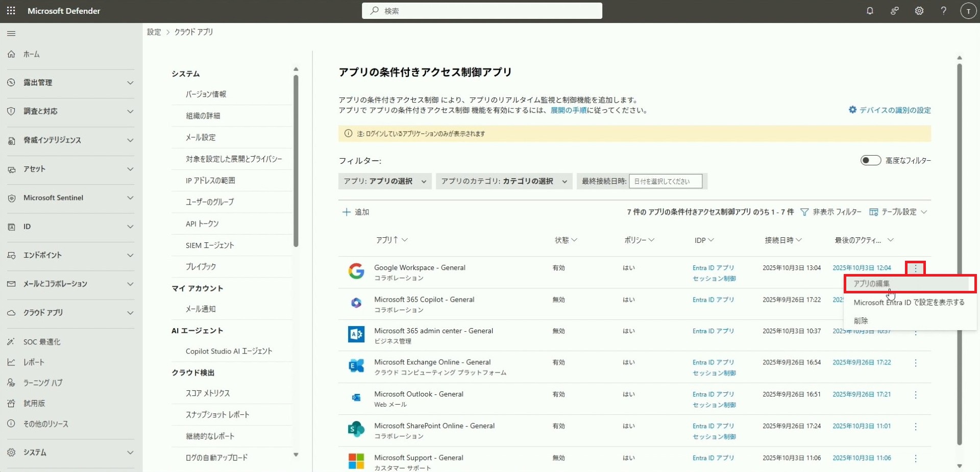Open the settings gear in top bar
Screen dimensions: 980x472
point(919,11)
